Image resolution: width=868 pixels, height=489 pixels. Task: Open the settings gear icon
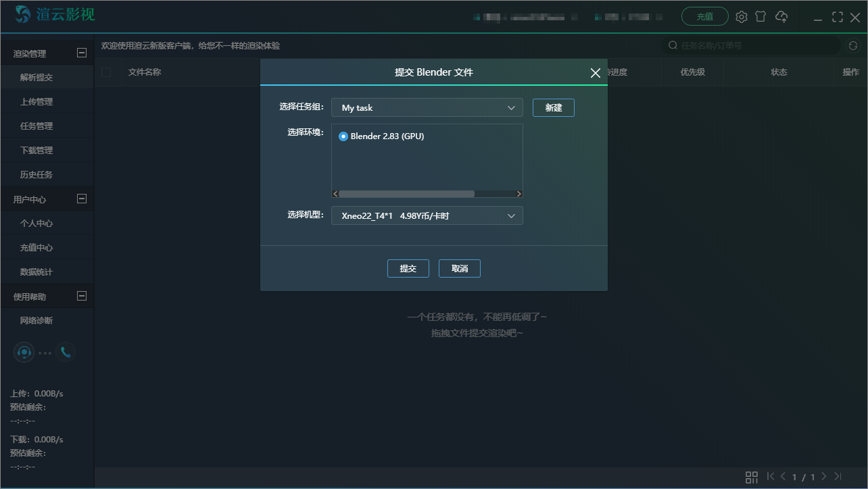click(x=742, y=17)
